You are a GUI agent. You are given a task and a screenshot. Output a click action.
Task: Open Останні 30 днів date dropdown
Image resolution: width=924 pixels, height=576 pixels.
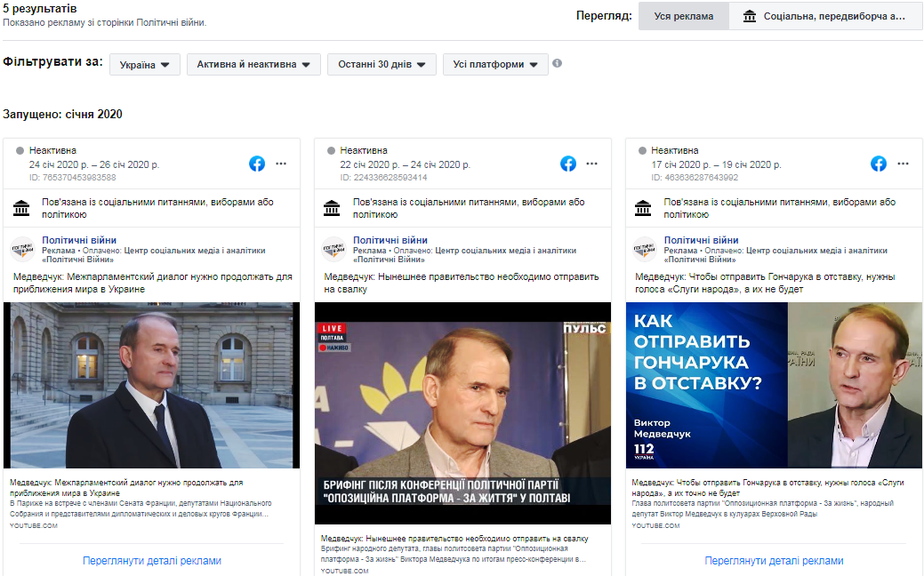tap(382, 65)
